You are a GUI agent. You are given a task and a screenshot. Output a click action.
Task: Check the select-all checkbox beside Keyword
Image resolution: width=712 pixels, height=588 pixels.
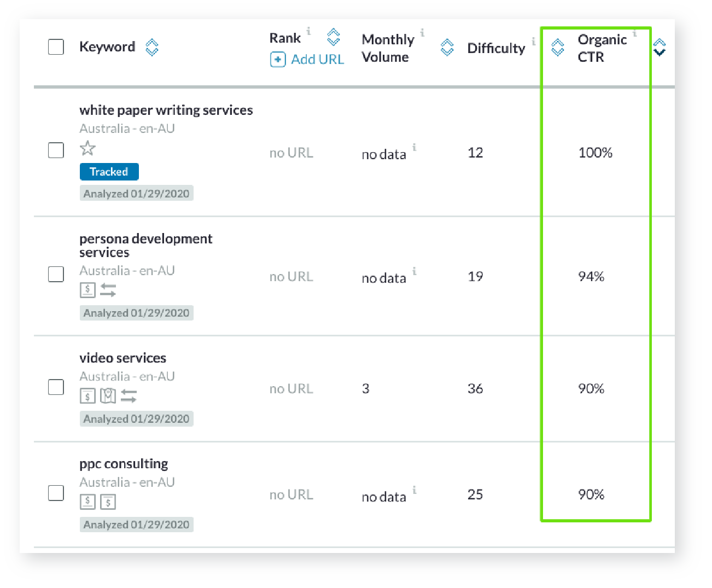pos(56,47)
